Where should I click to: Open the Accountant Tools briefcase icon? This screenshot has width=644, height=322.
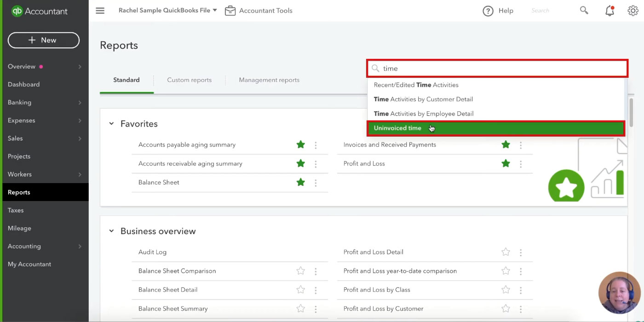tap(230, 10)
